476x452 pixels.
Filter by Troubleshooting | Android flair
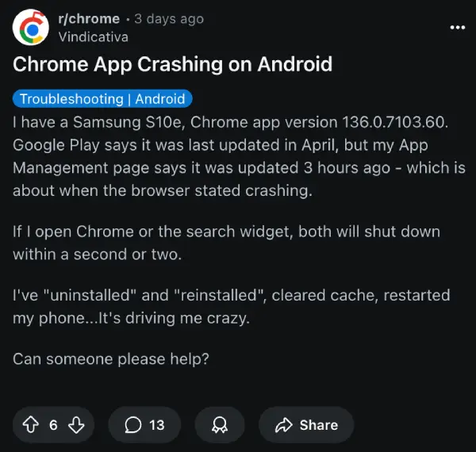pos(102,99)
